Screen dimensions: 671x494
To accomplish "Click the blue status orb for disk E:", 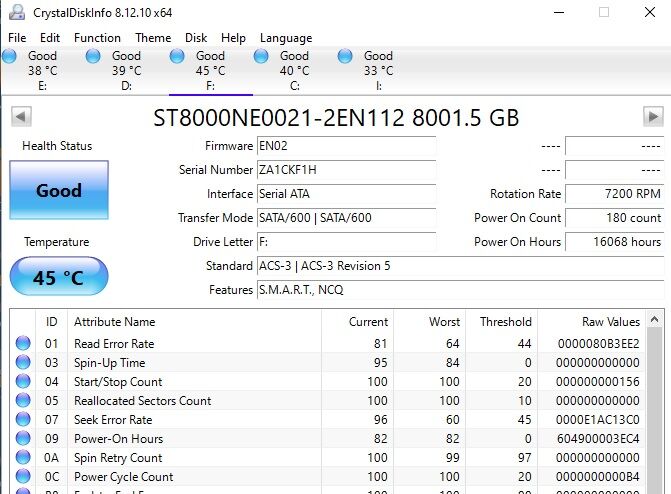I will (9, 56).
